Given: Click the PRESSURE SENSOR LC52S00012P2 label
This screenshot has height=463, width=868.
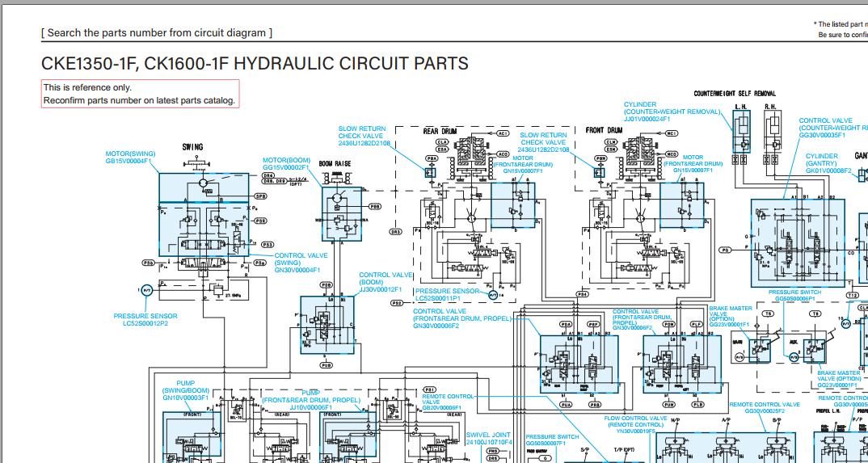Looking at the screenshot, I should tap(145, 320).
